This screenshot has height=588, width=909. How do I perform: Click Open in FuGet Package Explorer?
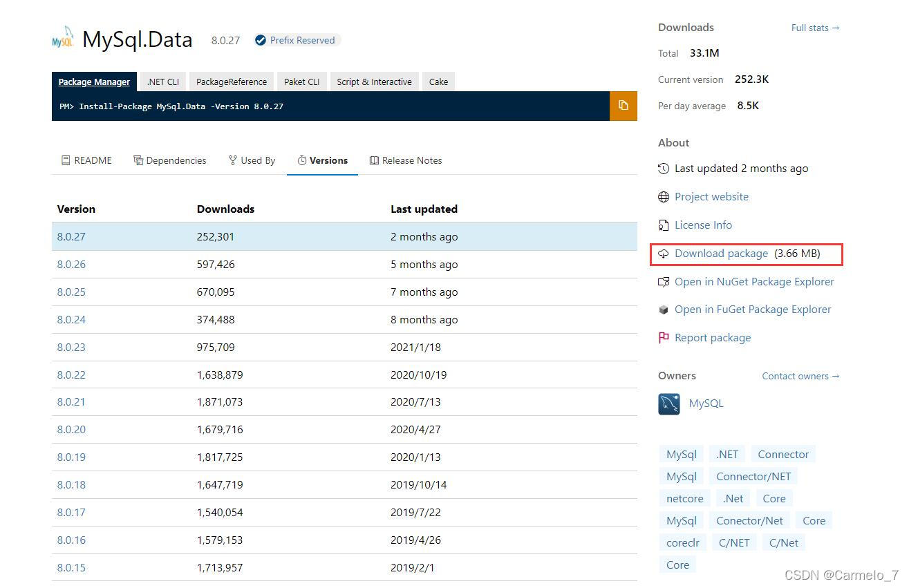click(753, 310)
